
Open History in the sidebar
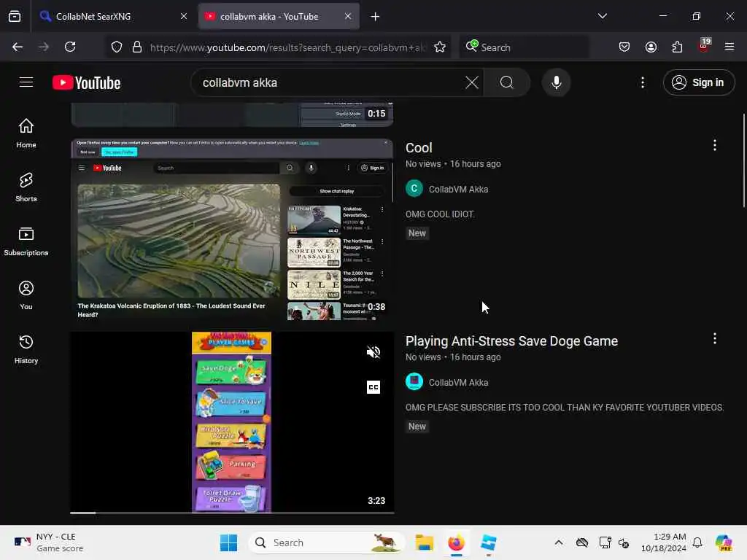click(x=26, y=349)
